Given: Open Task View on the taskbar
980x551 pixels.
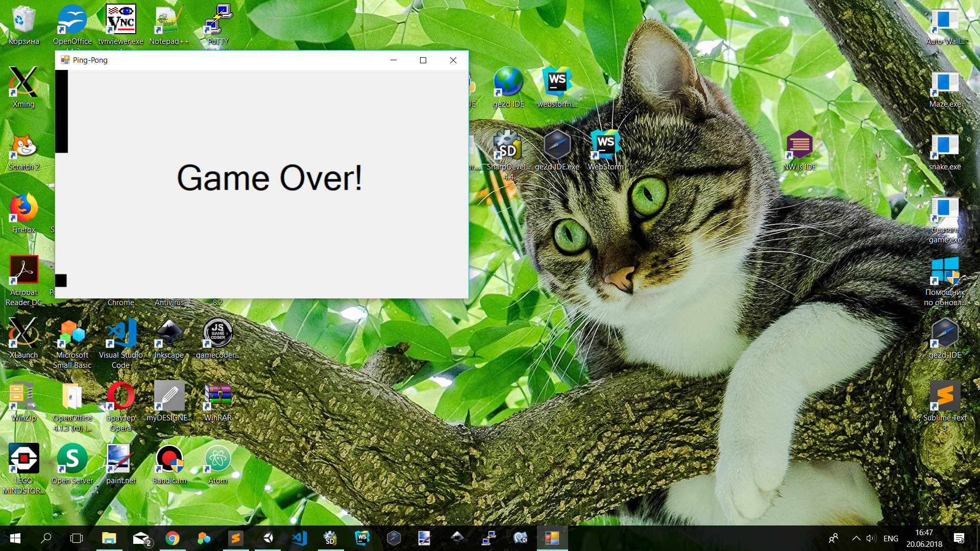Looking at the screenshot, I should [x=77, y=538].
